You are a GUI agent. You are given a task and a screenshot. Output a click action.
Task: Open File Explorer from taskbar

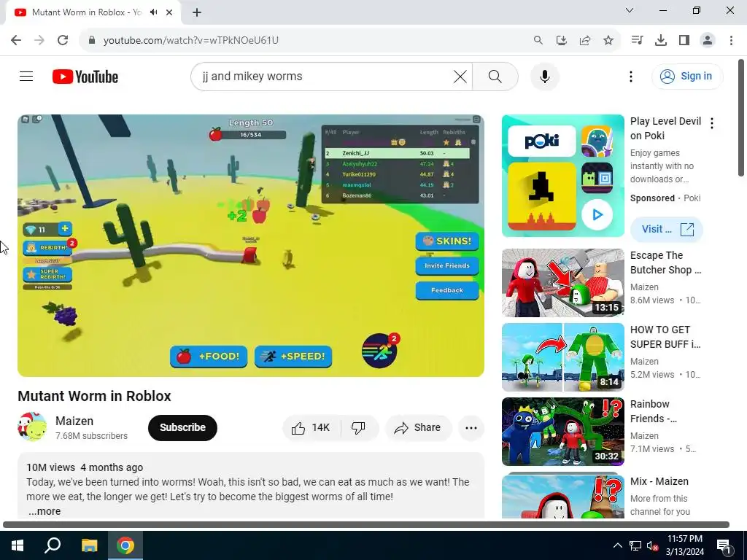89,545
